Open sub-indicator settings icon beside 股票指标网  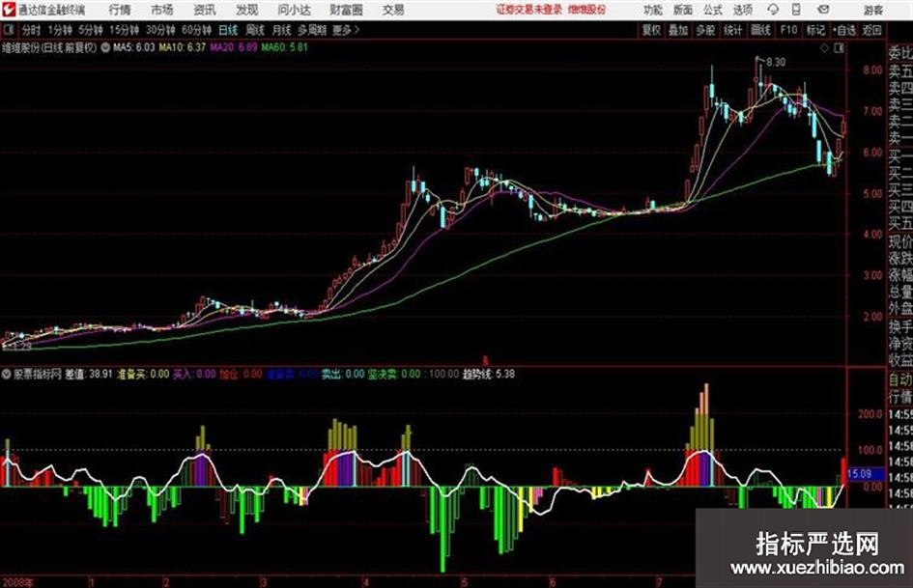[x=7, y=375]
